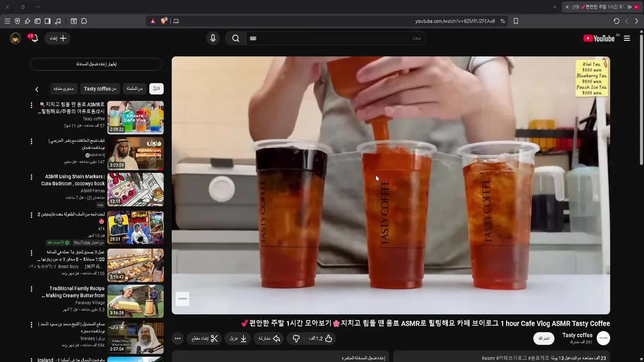This screenshot has width=644, height=362.
Task: Toggle the browser sidebar panel icon
Action: coord(47,21)
